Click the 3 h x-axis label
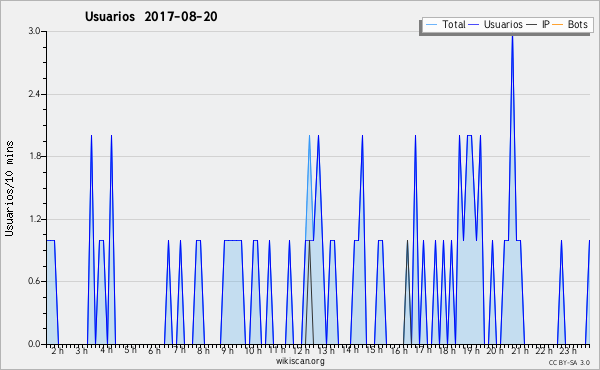 (82, 350)
